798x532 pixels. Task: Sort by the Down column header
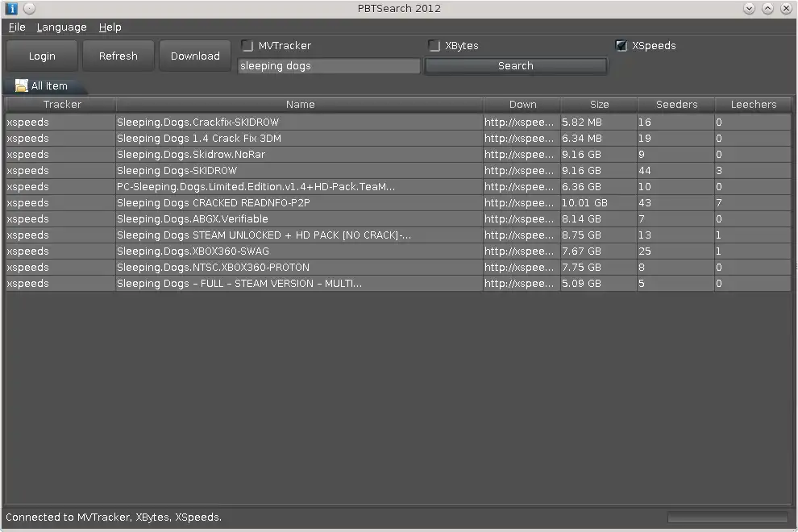click(x=522, y=104)
